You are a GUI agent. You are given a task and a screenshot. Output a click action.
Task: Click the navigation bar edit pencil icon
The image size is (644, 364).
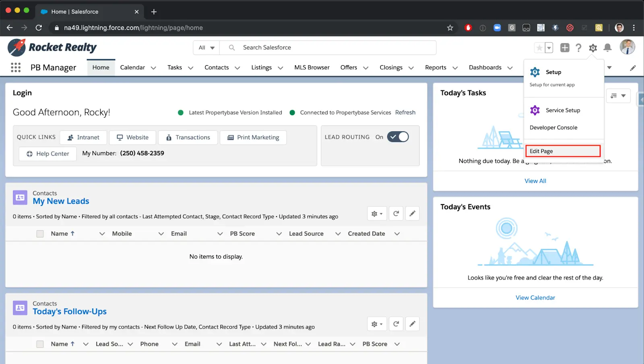pyautogui.click(x=633, y=68)
